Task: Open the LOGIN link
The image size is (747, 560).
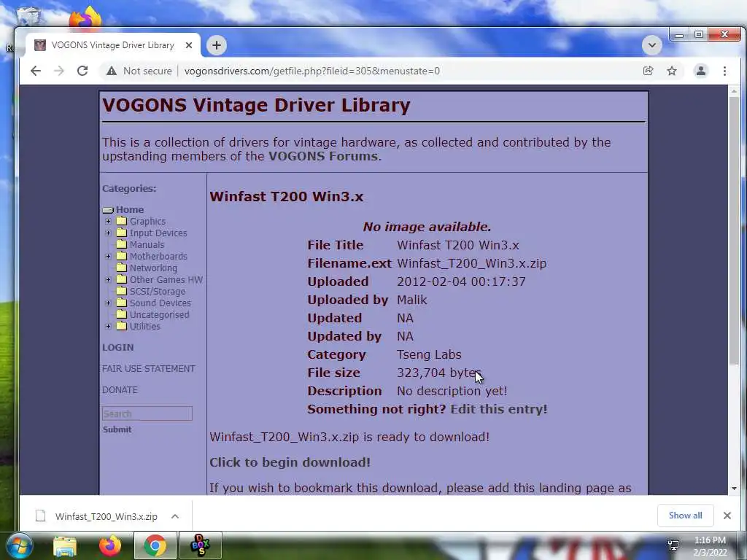Action: coord(117,348)
